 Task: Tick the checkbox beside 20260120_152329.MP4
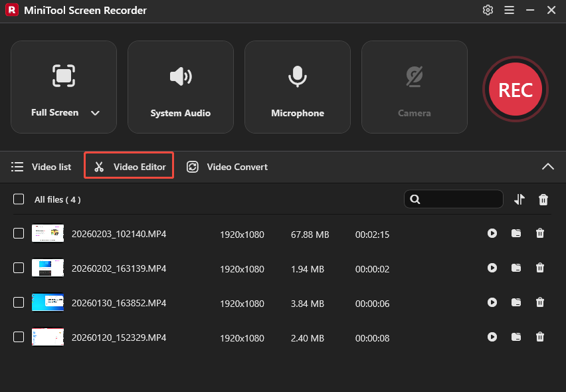[18, 337]
